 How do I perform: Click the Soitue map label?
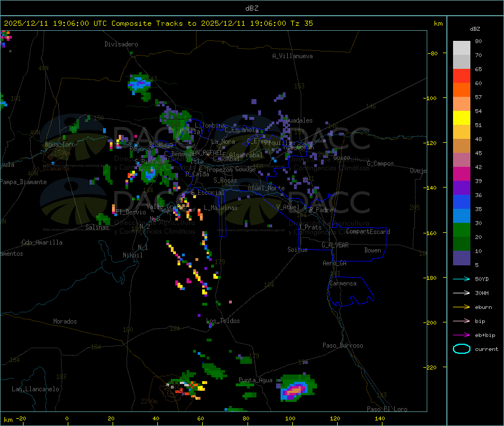[297, 250]
